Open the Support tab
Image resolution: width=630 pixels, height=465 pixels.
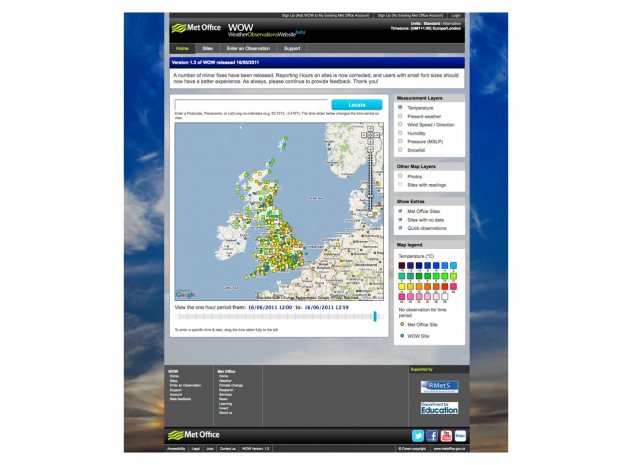tap(292, 48)
